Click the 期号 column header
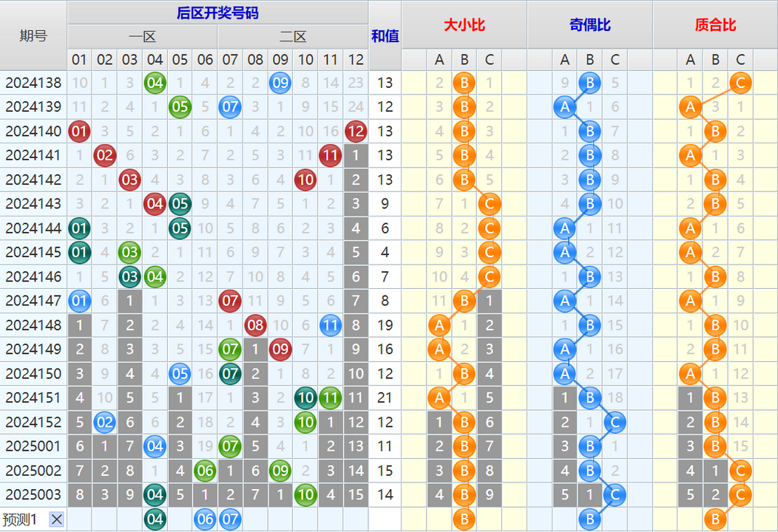778x532 pixels. pyautogui.click(x=33, y=35)
